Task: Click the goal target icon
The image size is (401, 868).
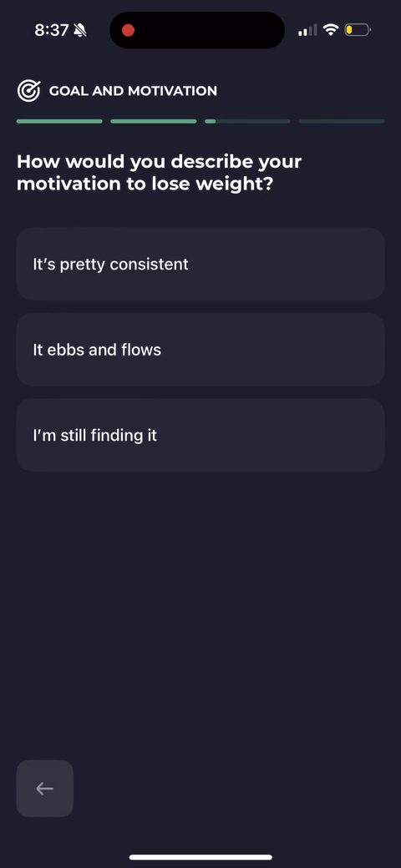Action: 28,91
